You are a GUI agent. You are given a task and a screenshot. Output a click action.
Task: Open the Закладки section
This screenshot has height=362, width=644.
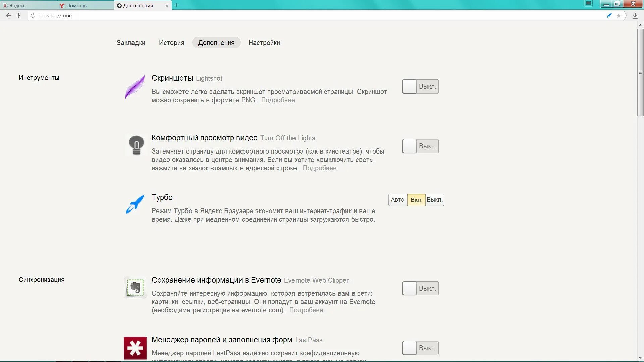pyautogui.click(x=131, y=43)
